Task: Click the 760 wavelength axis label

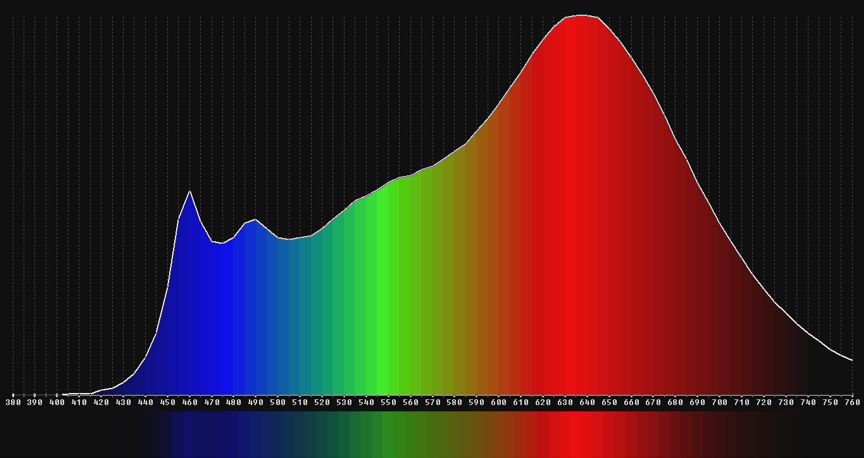Action: (851, 402)
